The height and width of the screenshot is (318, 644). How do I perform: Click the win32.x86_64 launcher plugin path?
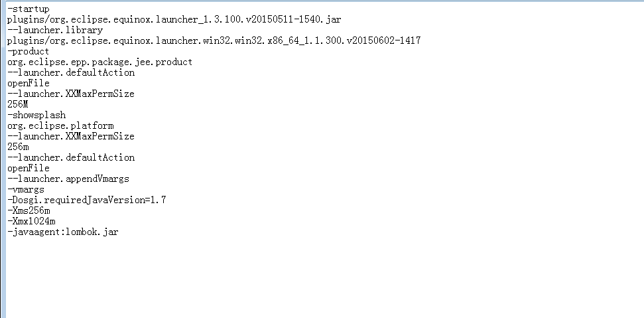[x=214, y=40]
